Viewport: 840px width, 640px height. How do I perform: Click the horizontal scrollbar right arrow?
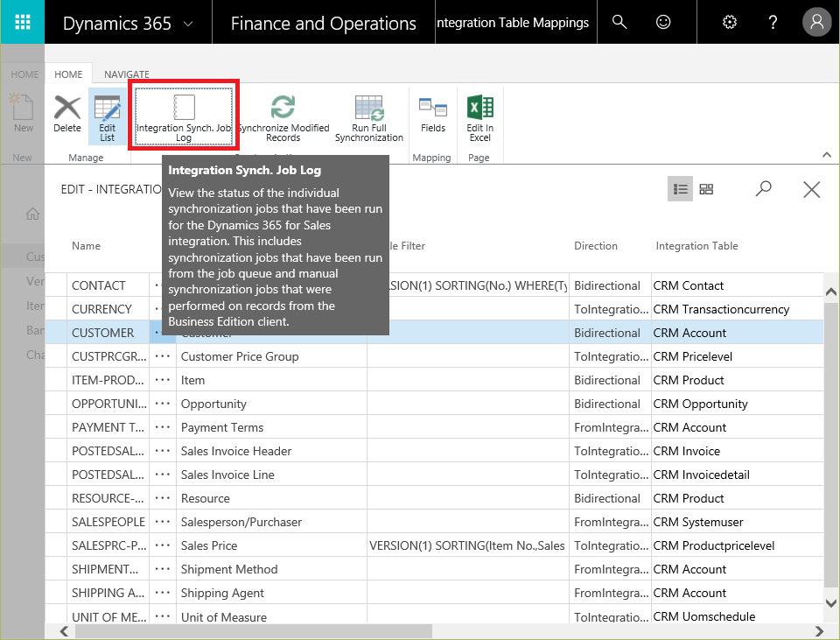819,631
